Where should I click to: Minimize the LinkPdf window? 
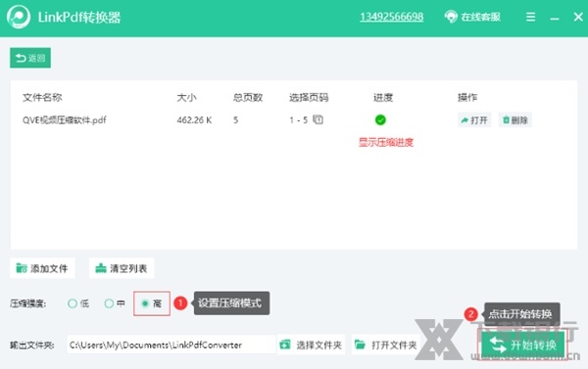555,18
